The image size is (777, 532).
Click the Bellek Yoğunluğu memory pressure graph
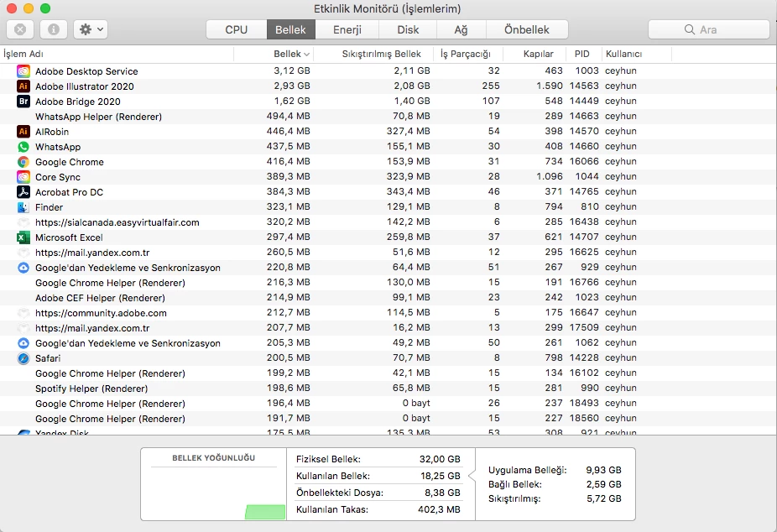tap(214, 493)
